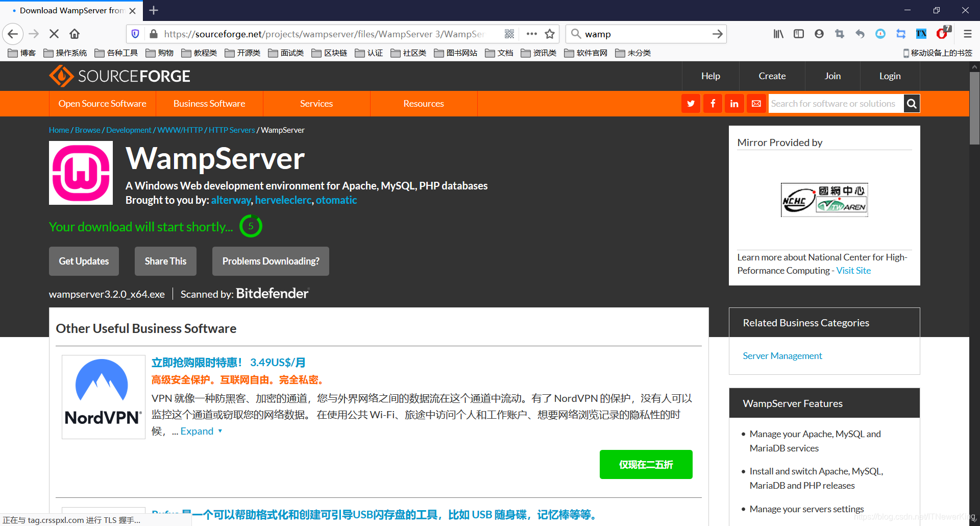Viewport: 980px width, 526px height.
Task: Click the WampServer project logo
Action: coord(81,173)
